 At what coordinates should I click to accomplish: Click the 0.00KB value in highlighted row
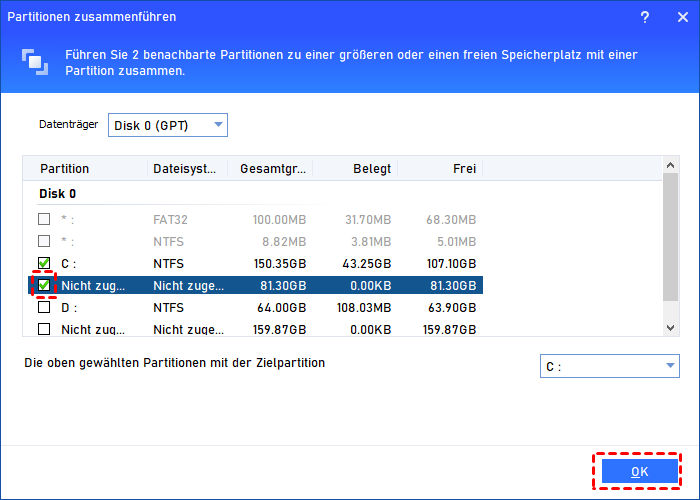(371, 285)
